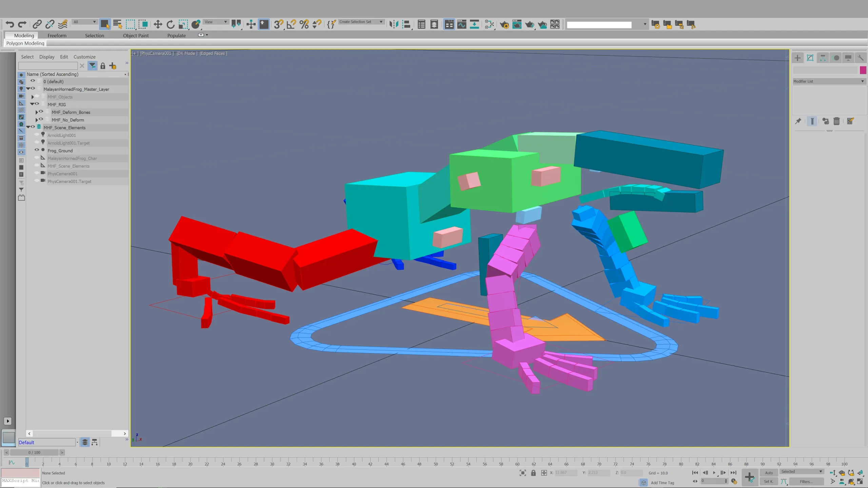Open the key Filters... button

[806, 482]
